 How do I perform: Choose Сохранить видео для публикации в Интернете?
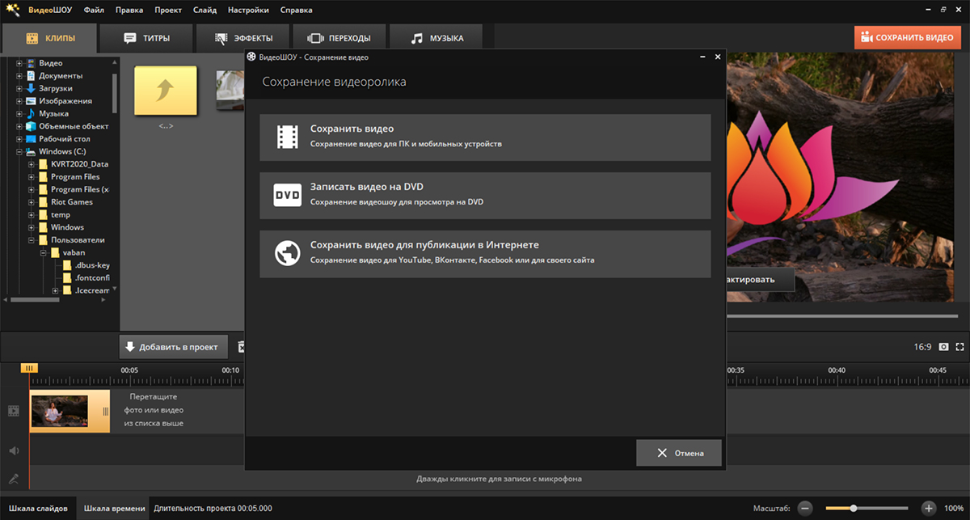coord(485,254)
